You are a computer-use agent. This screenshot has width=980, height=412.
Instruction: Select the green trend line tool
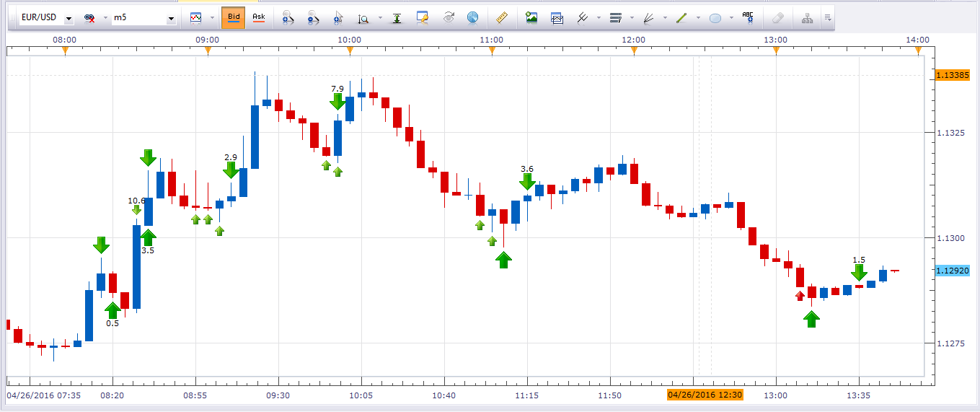[x=681, y=17]
